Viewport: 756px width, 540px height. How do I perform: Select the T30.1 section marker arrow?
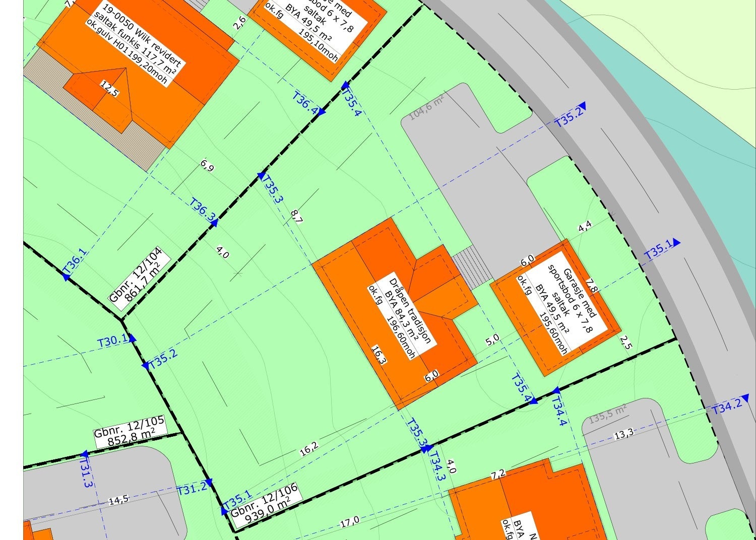point(133,339)
